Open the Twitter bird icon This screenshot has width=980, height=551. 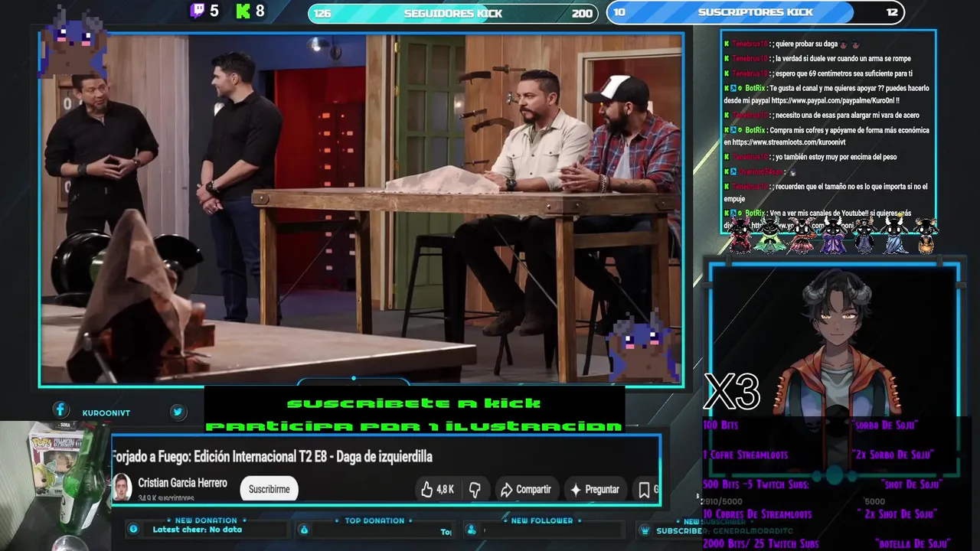[x=178, y=412]
